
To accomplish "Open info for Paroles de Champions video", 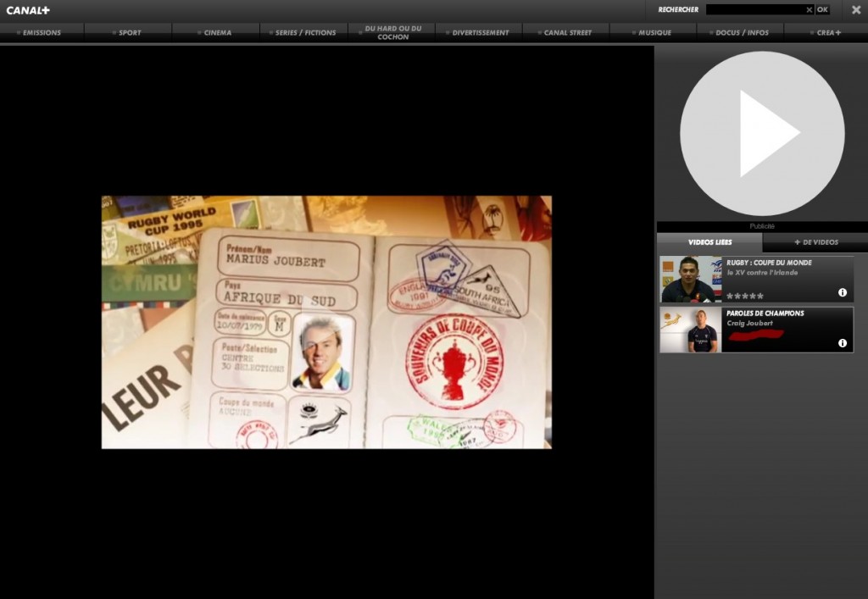I will pos(842,343).
